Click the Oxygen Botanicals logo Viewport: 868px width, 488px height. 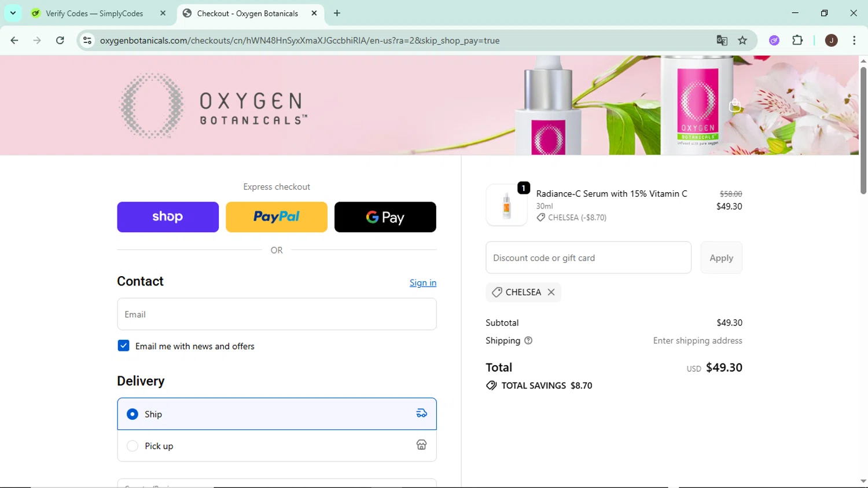click(x=213, y=106)
